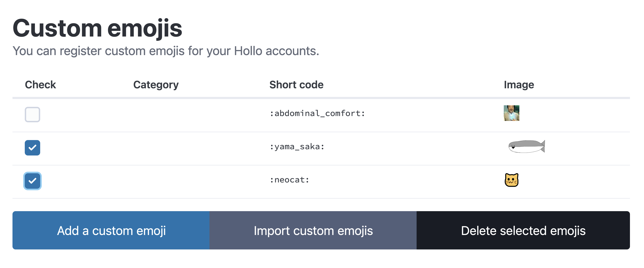This screenshot has height=268, width=644.
Task: Click the Custom emojis page heading
Action: [x=98, y=28]
